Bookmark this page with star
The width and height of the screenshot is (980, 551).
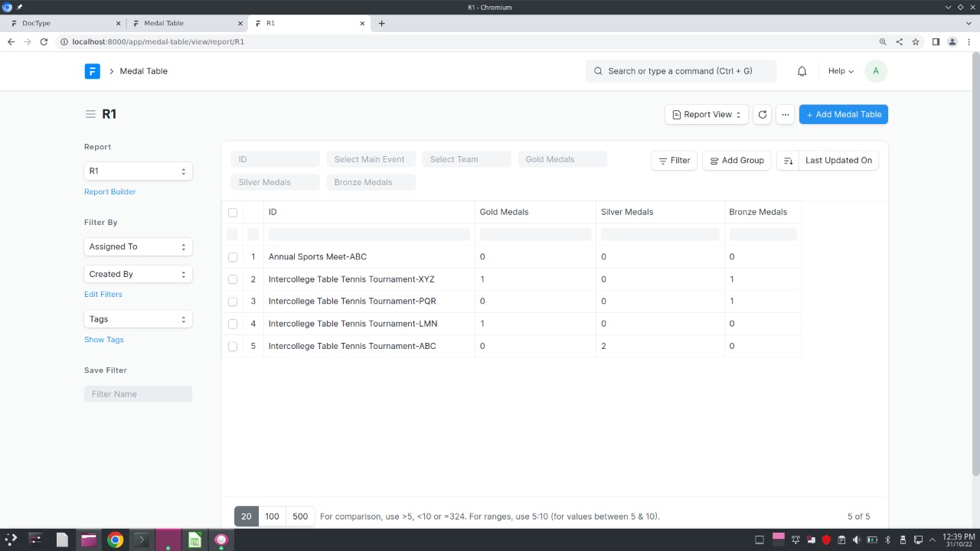pyautogui.click(x=915, y=42)
